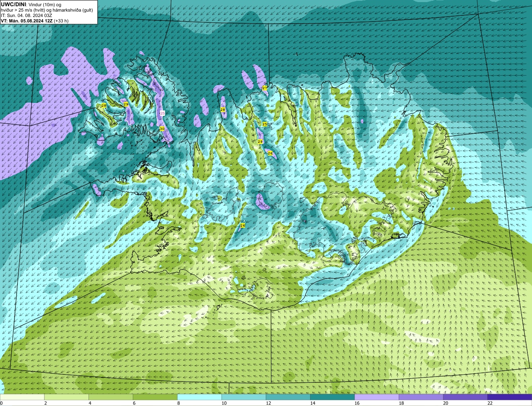Click the yellow gust label '25'
Image resolution: width=532 pixels, height=406 pixels.
point(265,124)
